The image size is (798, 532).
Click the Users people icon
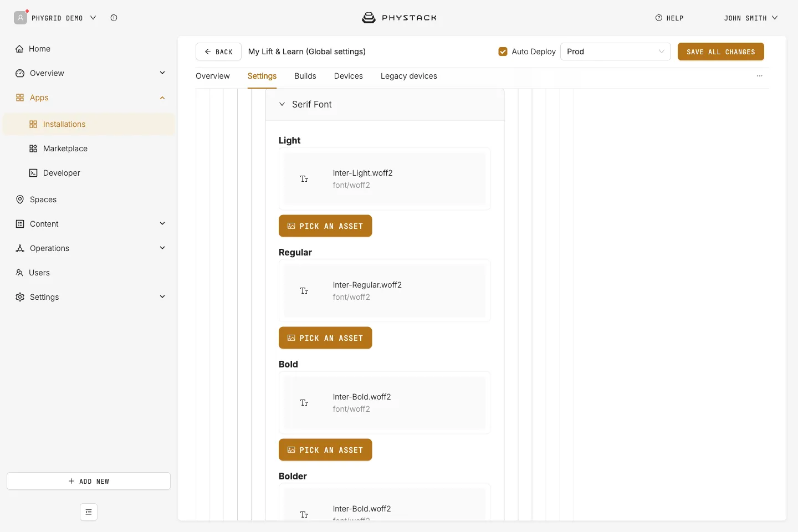click(19, 273)
